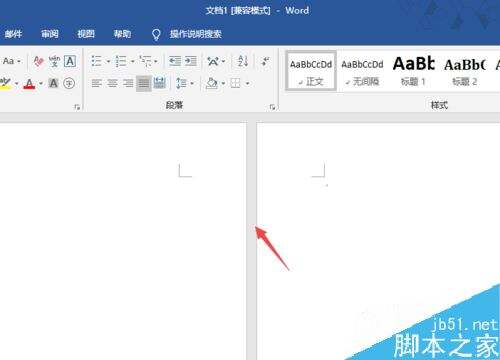Screen dimensions: 500x360
Task: Toggle Show/Hide paragraph marks icon
Action: [x=265, y=61]
